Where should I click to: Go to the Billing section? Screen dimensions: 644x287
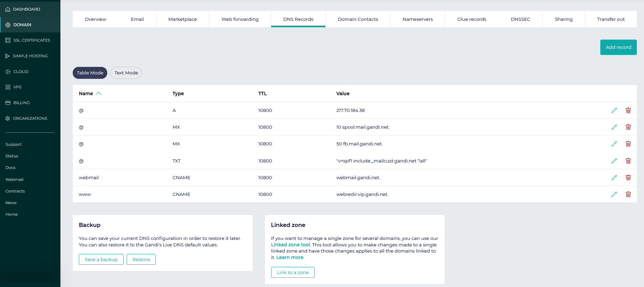(21, 103)
